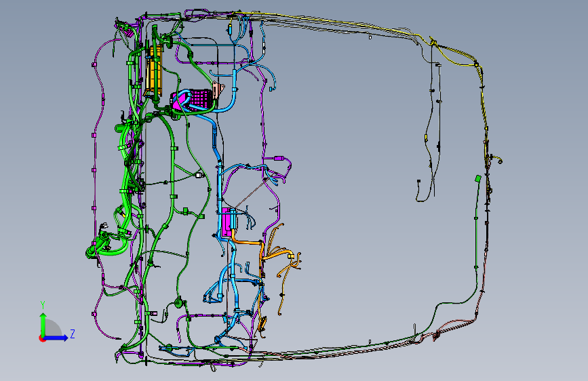Click the red origin ball of the triad
588x381 pixels.
(41, 338)
